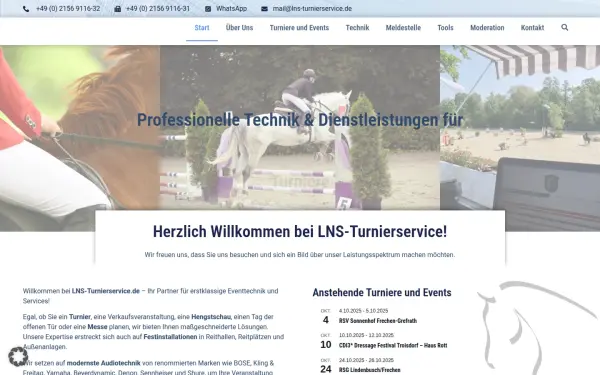Screen dimensions: 600x375
Task: Click the Professionelle Technik & Dienstleistungen headline
Action: pos(300,120)
